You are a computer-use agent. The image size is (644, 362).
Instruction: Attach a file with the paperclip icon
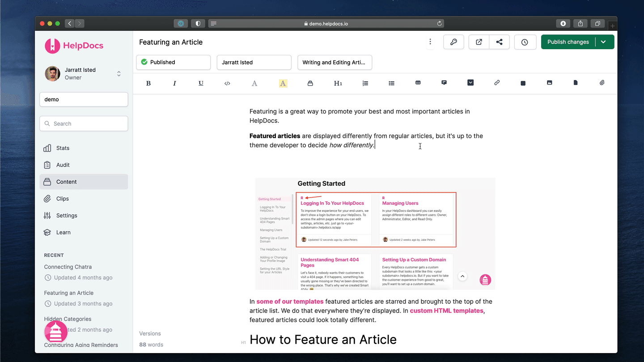click(x=602, y=83)
